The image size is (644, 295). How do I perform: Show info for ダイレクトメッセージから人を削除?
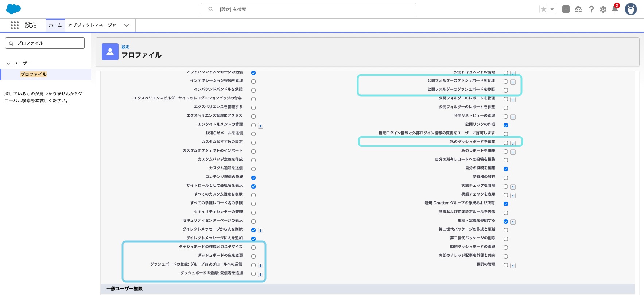[x=260, y=231]
